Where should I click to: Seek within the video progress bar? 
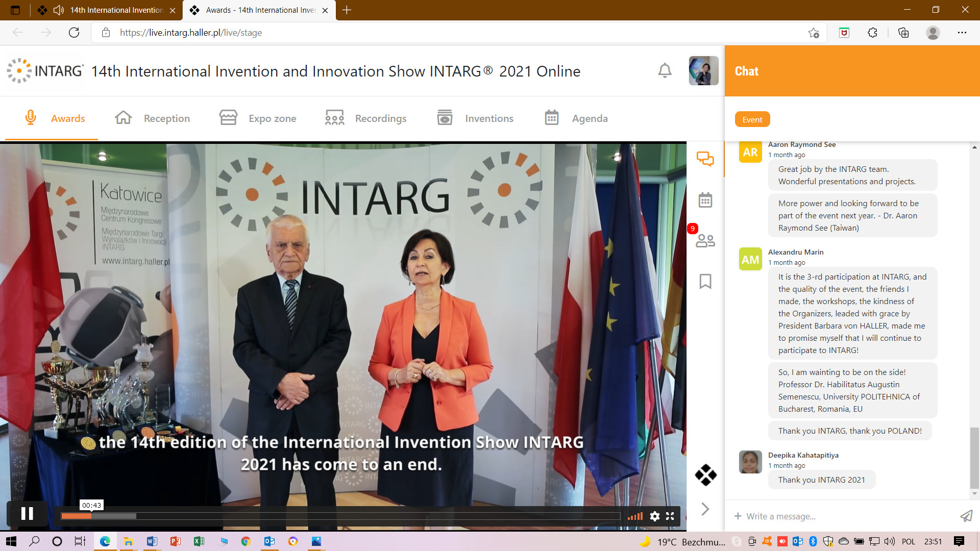tap(340, 516)
